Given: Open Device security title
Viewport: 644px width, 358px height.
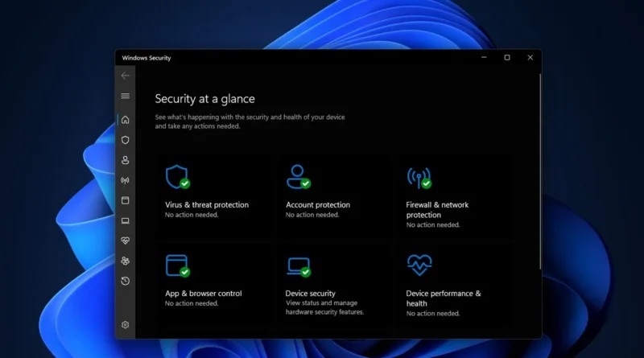Looking at the screenshot, I should click(310, 294).
